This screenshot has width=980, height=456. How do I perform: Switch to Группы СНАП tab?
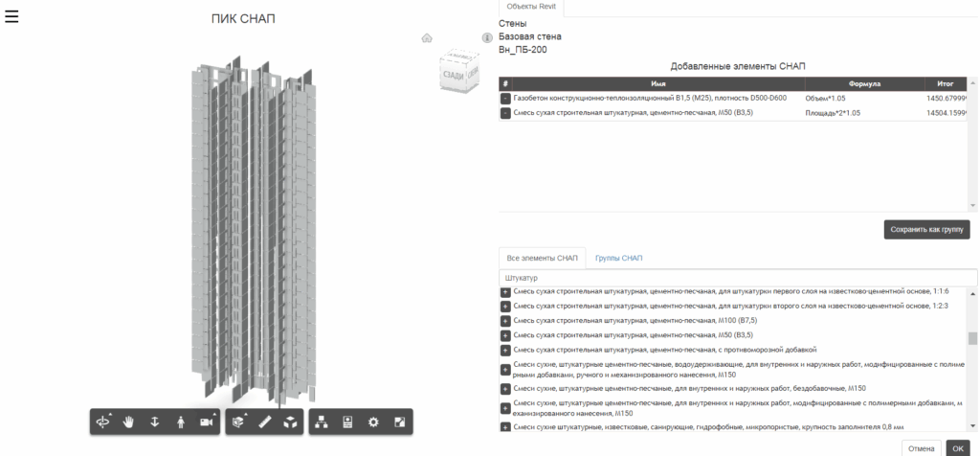click(619, 258)
